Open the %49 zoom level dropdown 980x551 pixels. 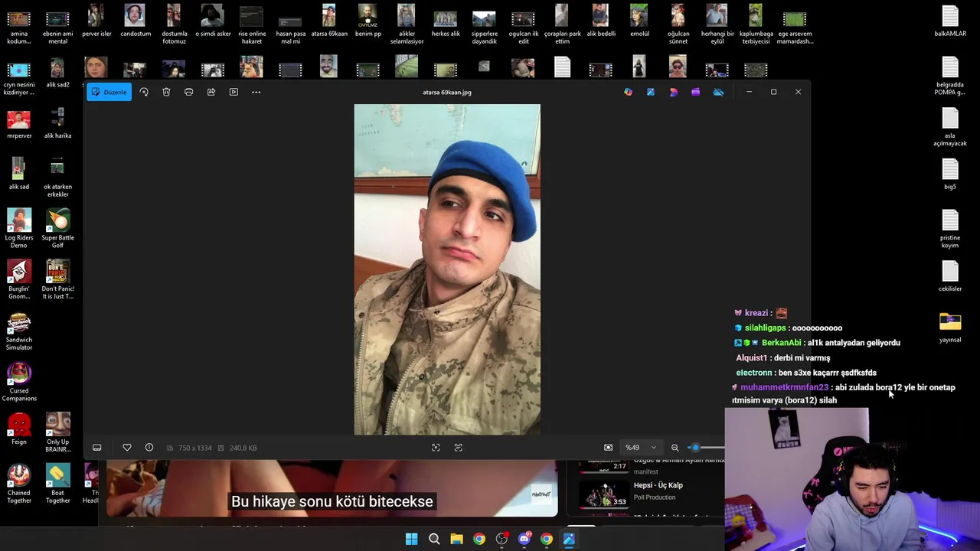(641, 448)
